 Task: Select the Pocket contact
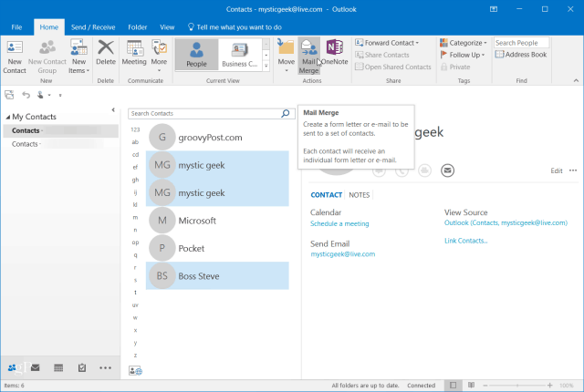217,248
